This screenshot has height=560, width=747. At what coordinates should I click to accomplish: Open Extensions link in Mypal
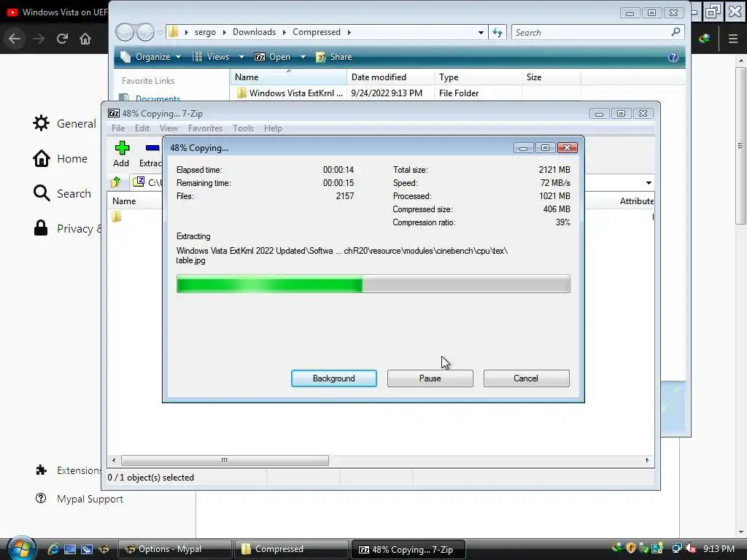tap(68, 470)
